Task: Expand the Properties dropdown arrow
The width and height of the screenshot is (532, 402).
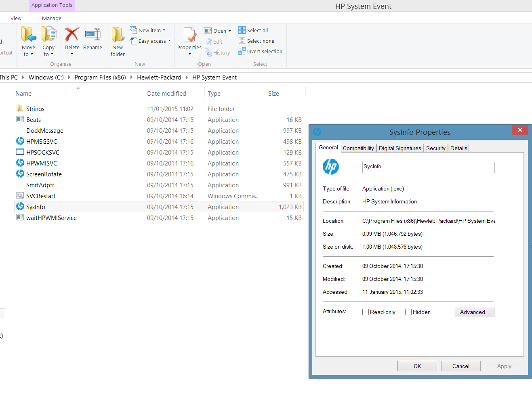Action: 189,54
